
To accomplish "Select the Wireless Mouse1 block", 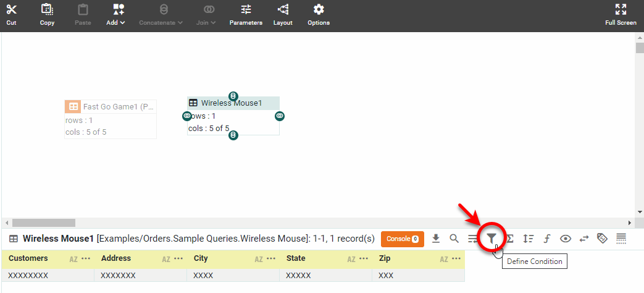I will pyautogui.click(x=233, y=103).
